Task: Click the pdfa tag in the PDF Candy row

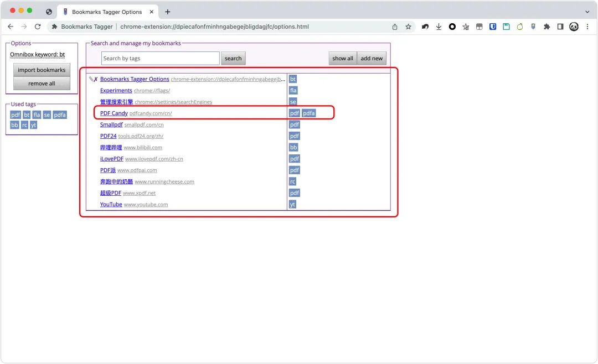Action: (309, 113)
